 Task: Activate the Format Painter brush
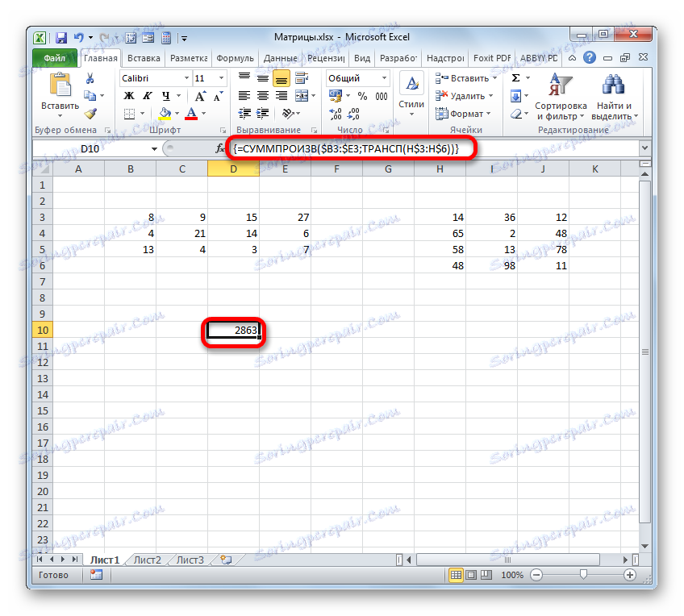[90, 114]
